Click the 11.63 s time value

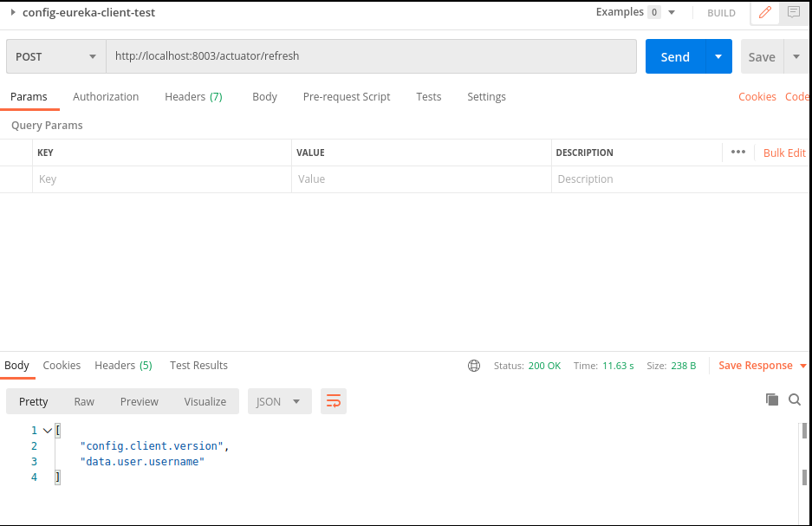[x=619, y=366]
